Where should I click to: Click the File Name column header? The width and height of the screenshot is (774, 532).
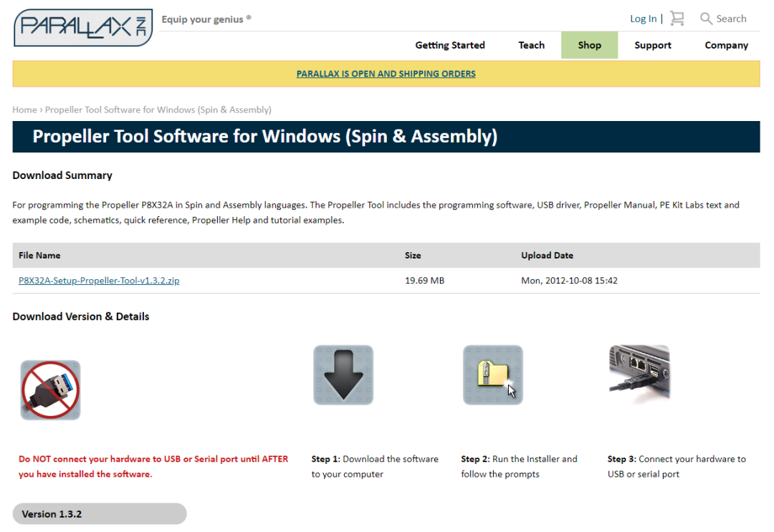(39, 255)
